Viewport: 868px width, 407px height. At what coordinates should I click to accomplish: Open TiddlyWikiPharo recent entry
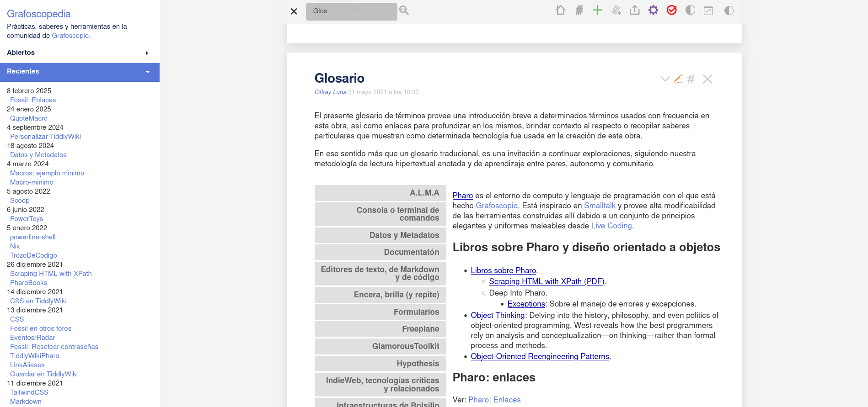point(35,356)
